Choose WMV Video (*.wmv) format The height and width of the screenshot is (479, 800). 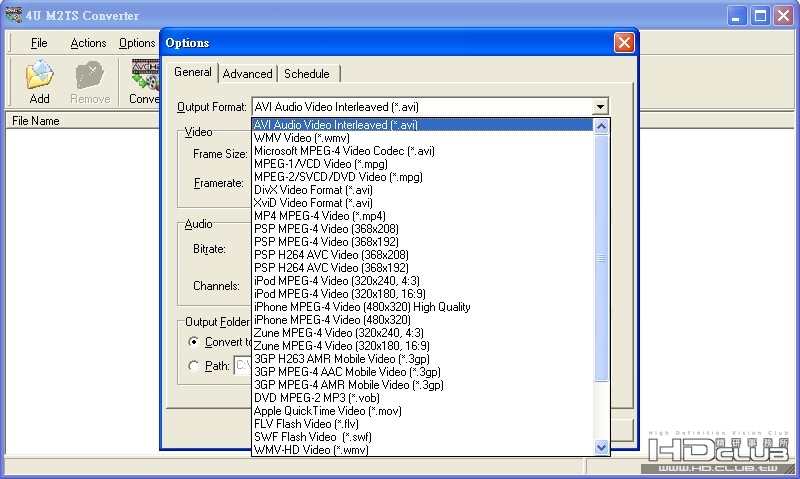[422, 138]
